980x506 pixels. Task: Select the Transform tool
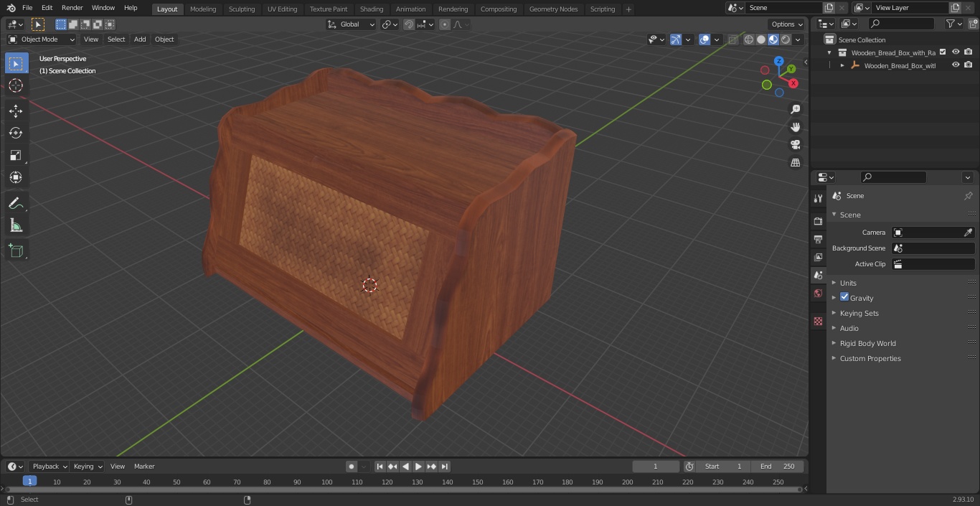tap(16, 177)
